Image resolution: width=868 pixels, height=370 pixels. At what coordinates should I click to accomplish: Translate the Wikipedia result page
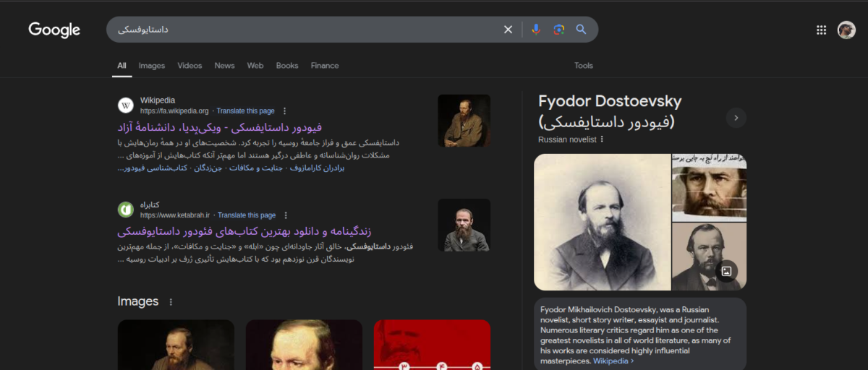[245, 111]
